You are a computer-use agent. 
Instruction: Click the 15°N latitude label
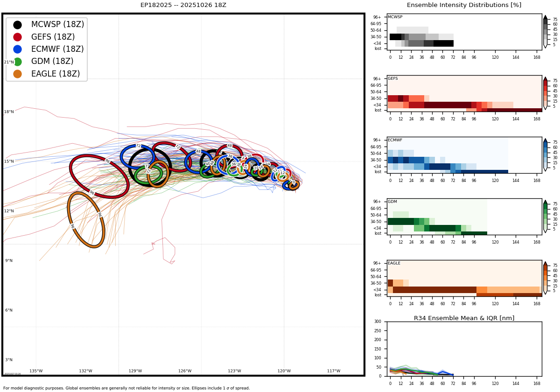point(9,161)
